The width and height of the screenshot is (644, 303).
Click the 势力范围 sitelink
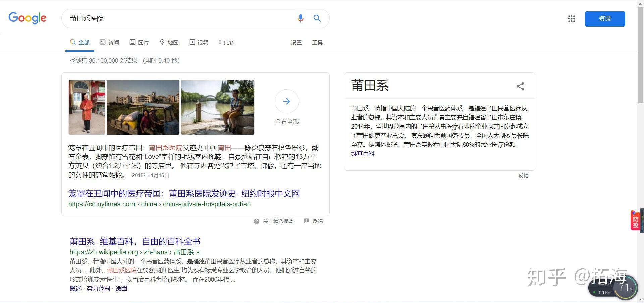click(x=98, y=289)
